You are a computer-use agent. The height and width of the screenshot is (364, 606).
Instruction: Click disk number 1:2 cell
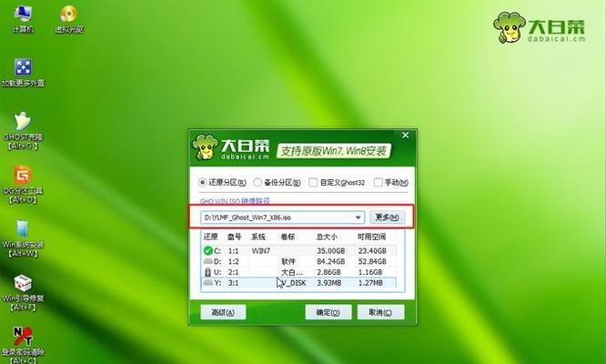tap(234, 261)
